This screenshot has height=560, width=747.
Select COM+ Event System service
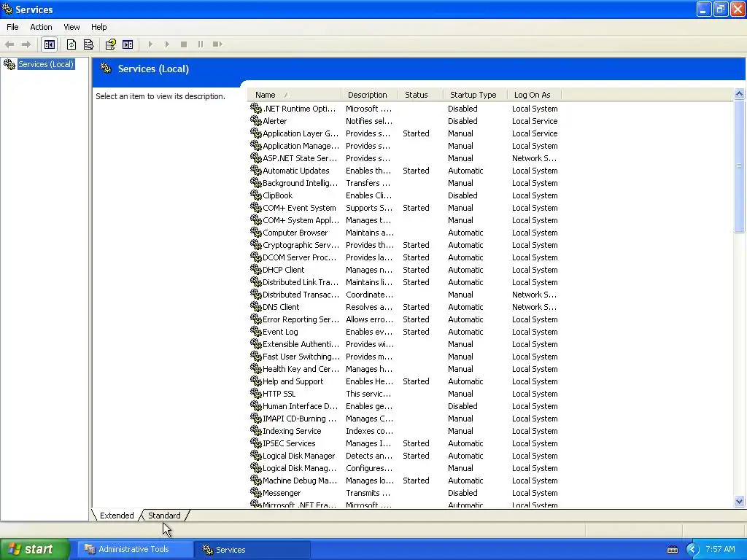(x=299, y=208)
